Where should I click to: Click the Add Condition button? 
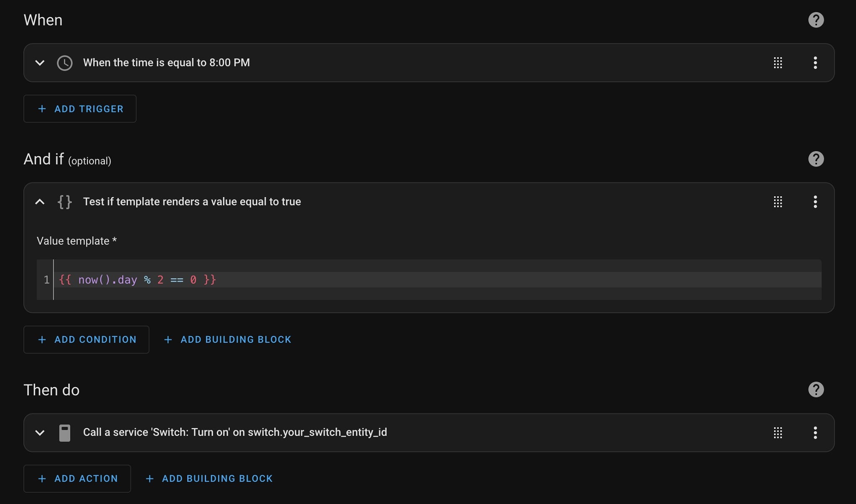coord(87,339)
